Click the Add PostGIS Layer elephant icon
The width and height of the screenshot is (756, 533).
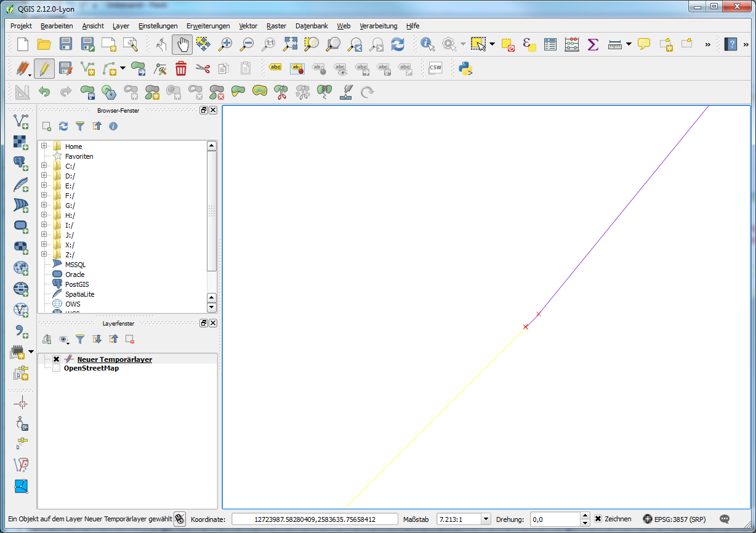(x=21, y=163)
